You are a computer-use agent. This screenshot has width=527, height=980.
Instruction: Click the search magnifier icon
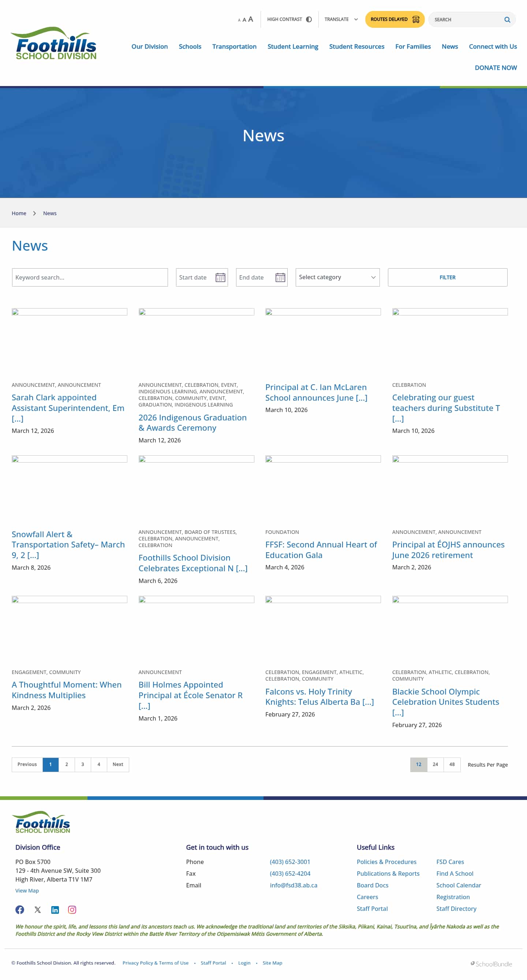coord(507,20)
